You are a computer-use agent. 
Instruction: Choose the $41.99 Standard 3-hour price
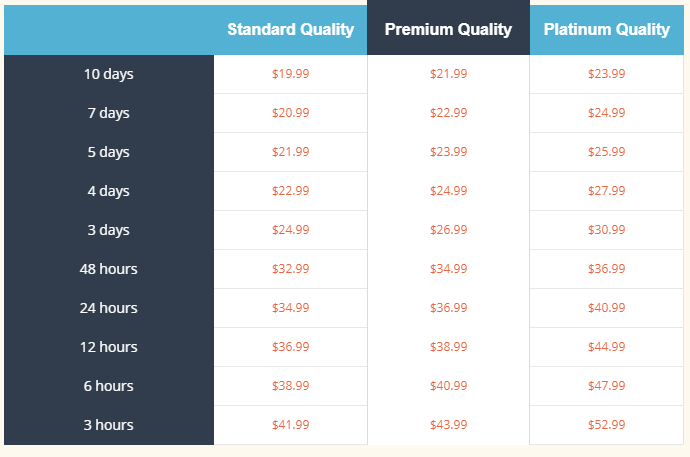[290, 425]
